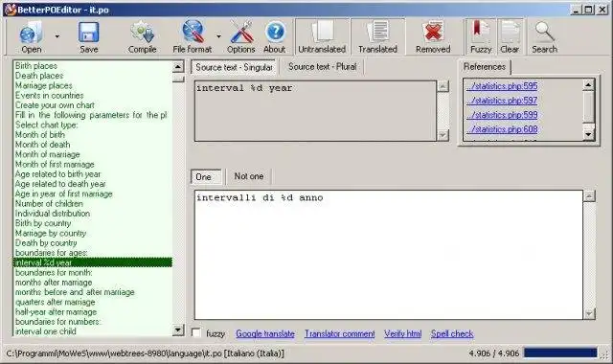Viewport: 613px width, 364px height.
Task: Click the BetterPOEditor title bar app icon
Action: pos(11,10)
